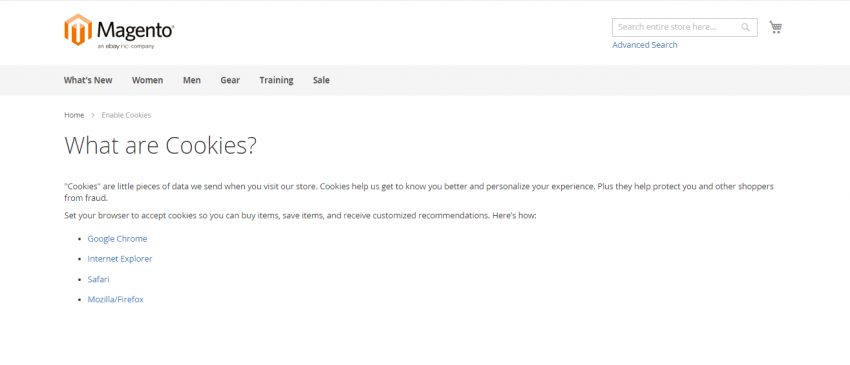Viewport: 850px width, 365px height.
Task: Open the What's New menu
Action: [x=88, y=80]
